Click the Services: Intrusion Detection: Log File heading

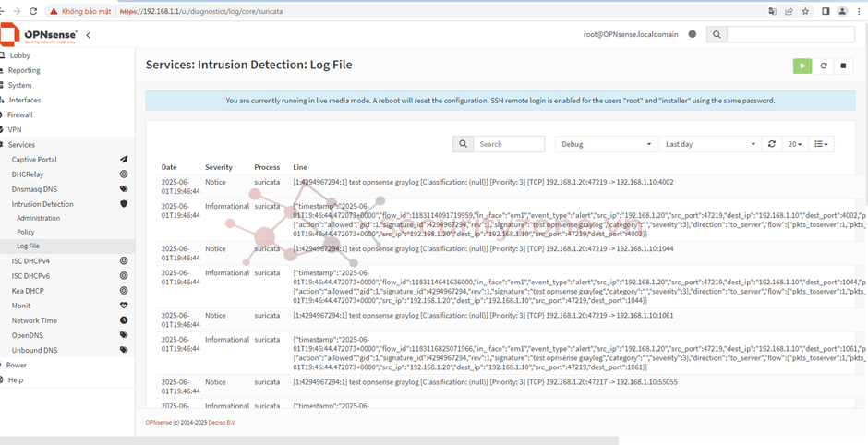click(248, 65)
